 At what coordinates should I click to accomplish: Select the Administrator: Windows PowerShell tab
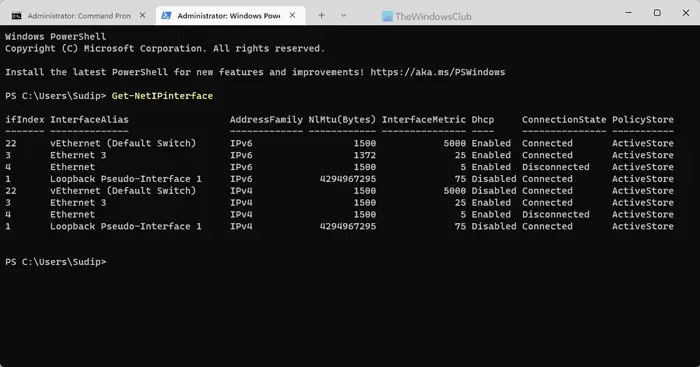[229, 16]
